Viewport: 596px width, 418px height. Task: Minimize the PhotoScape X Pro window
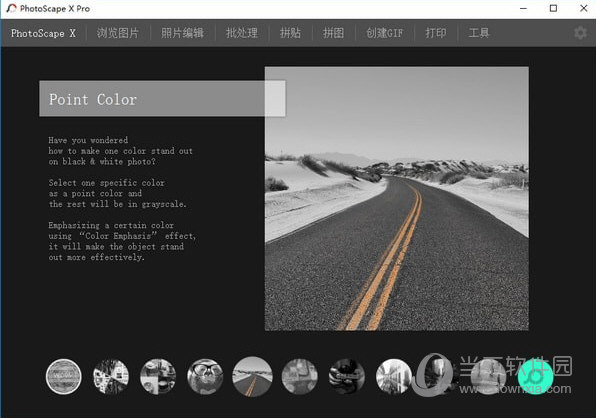tap(523, 8)
